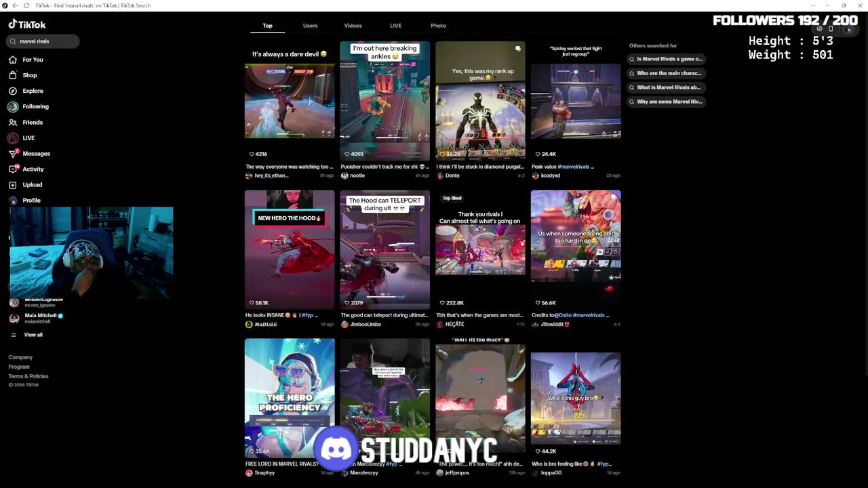868x488 pixels.
Task: Switch to the Users tab
Action: 310,26
